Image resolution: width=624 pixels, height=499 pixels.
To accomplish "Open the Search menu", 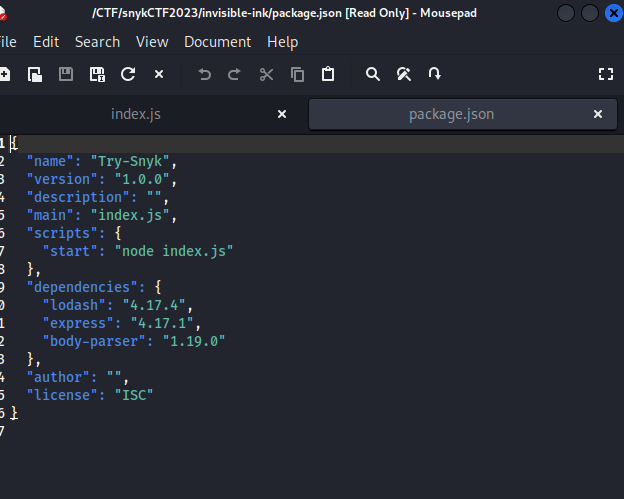I will (97, 42).
